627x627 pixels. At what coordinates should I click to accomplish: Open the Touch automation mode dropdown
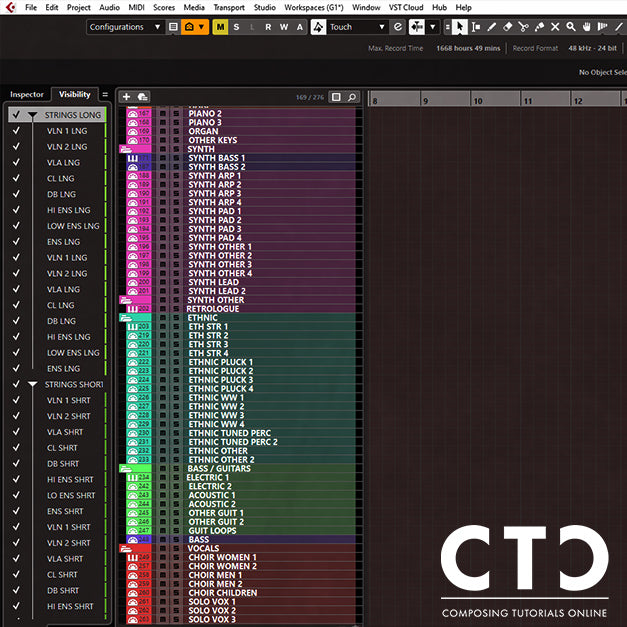[x=357, y=27]
